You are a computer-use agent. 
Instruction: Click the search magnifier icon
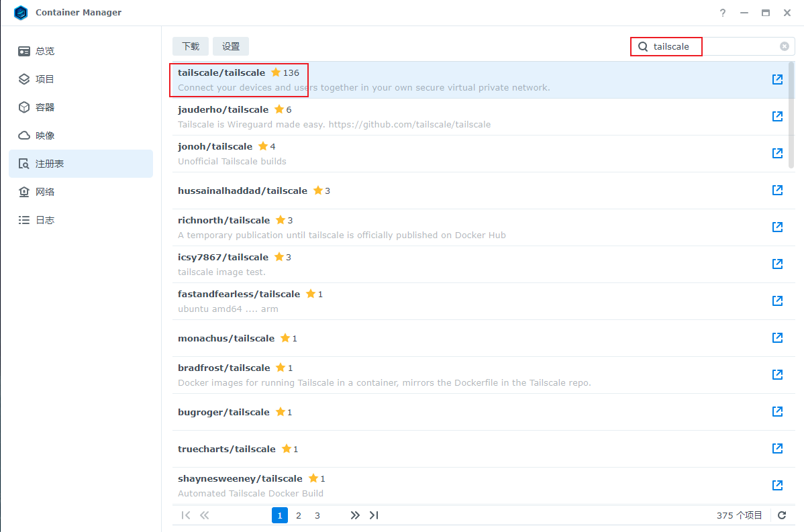[642, 47]
